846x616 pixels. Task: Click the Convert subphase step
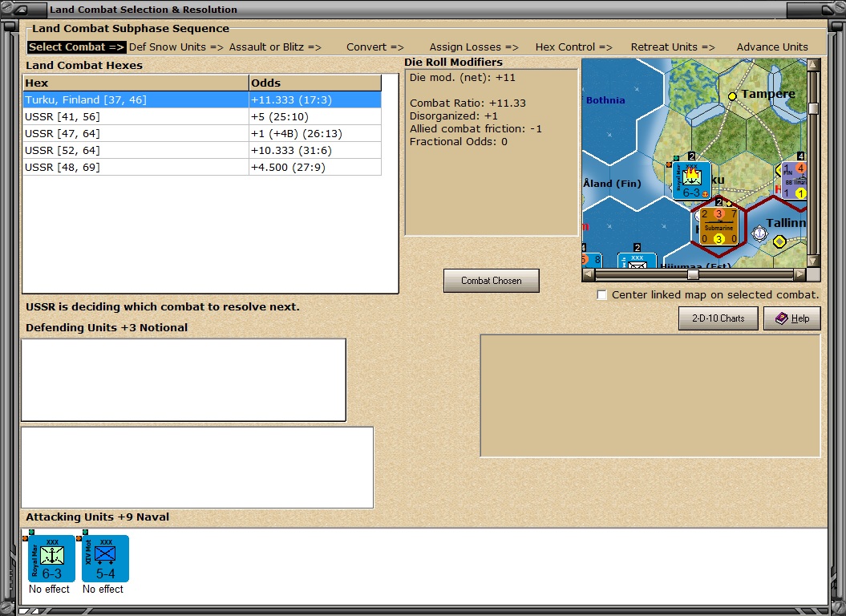(375, 47)
